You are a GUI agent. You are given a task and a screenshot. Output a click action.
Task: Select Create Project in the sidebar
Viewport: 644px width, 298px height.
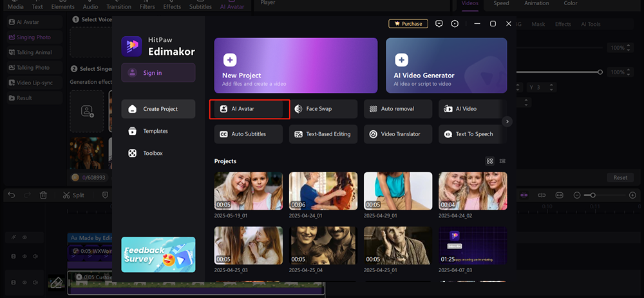pos(158,109)
